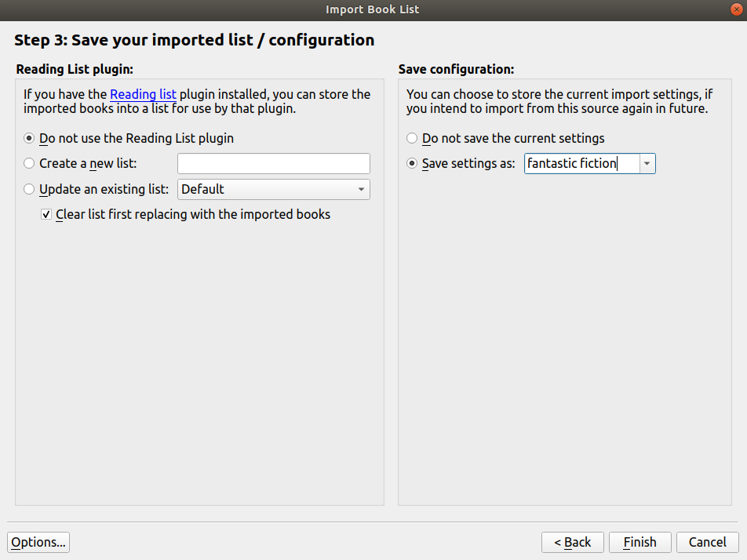Click the Save configuration section label

pos(456,69)
